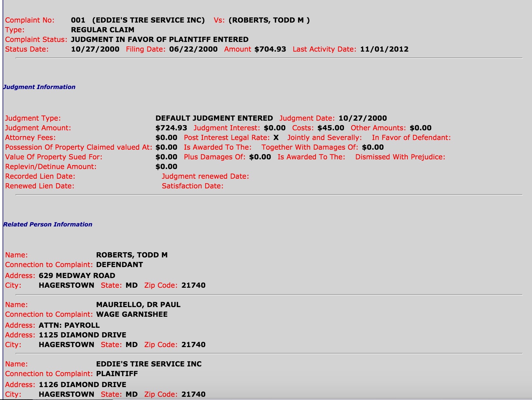Click ROBERTS, TODD M in the Name row
Screen dimensions: 532x400
[x=132, y=255]
